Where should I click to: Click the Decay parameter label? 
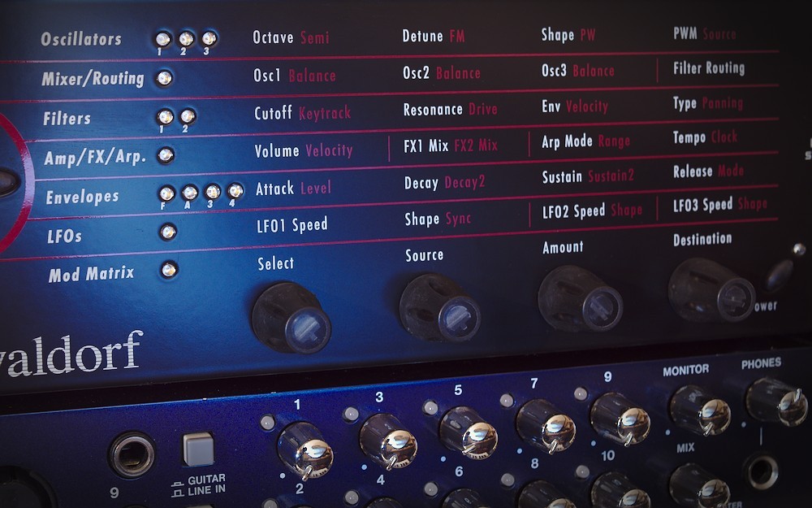coord(421,183)
